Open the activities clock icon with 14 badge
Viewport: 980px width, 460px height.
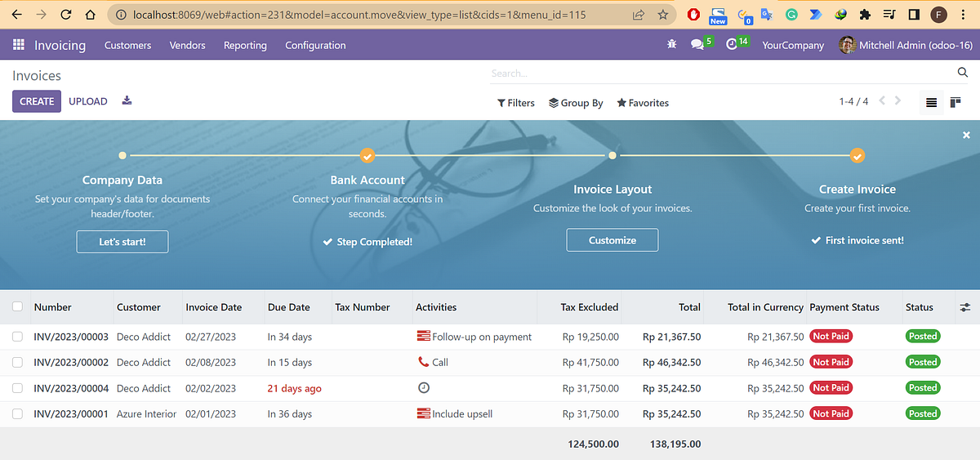[732, 43]
